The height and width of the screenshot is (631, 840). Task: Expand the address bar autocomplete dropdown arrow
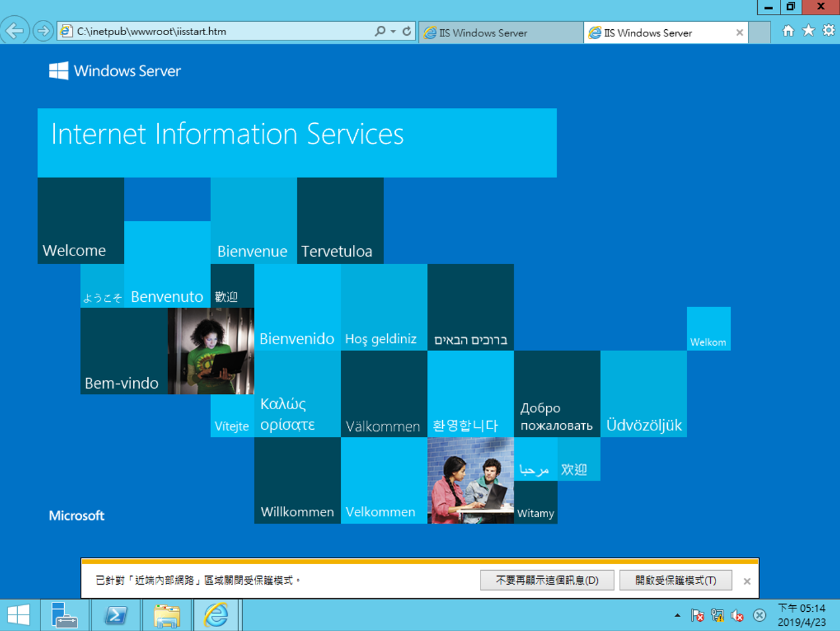coord(393,31)
